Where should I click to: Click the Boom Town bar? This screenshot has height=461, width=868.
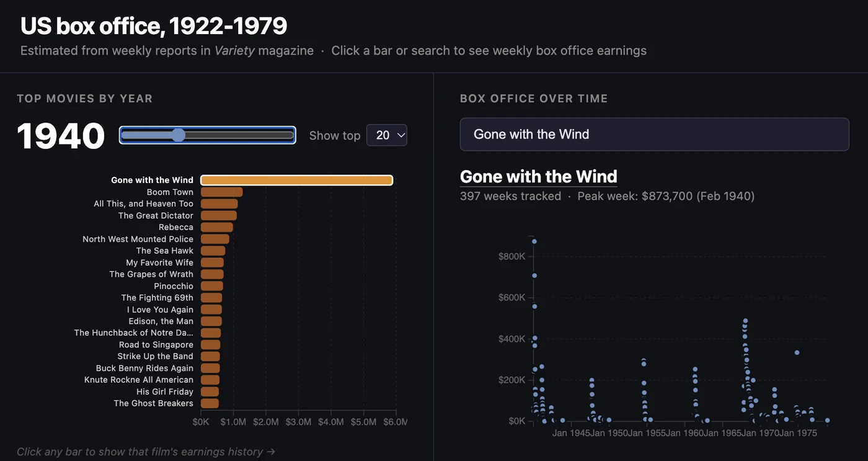pyautogui.click(x=221, y=192)
